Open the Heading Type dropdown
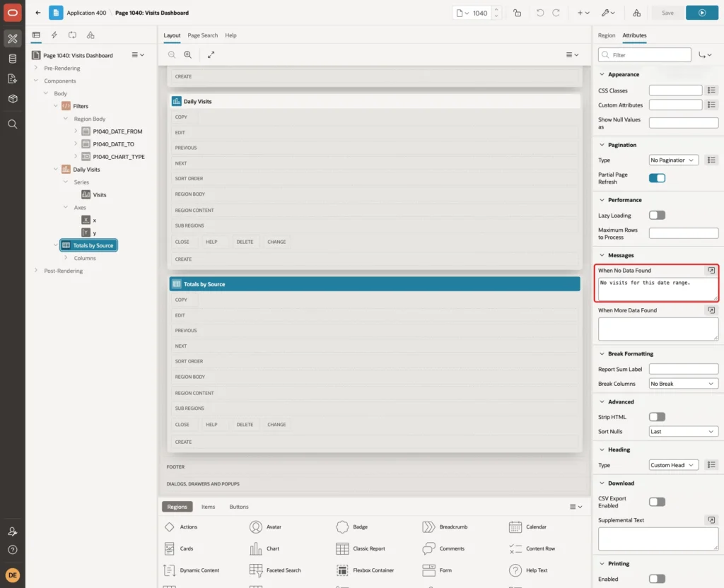This screenshot has width=724, height=588. click(673, 465)
